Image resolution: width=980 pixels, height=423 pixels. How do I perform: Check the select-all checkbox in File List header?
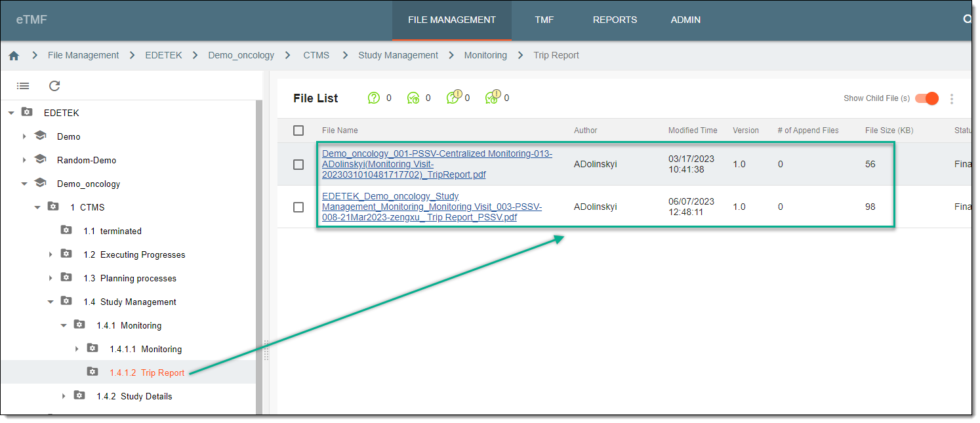[x=298, y=131]
